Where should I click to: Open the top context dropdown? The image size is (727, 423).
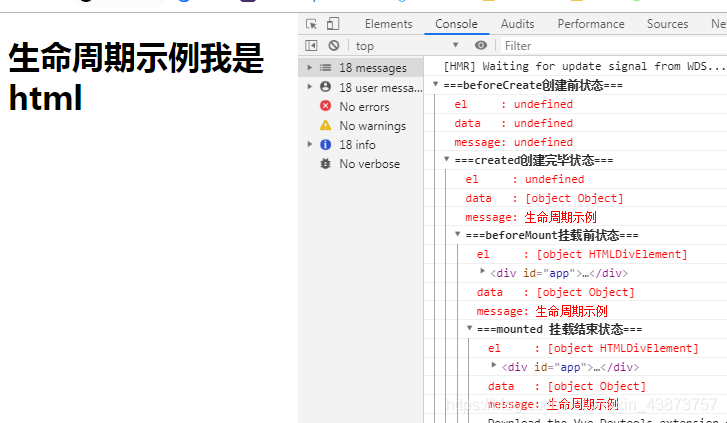click(x=407, y=46)
